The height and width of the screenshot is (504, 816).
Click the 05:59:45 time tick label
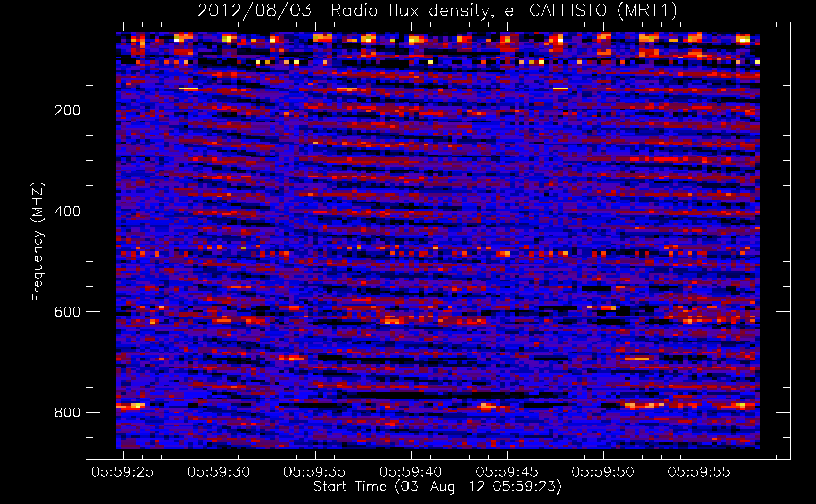pos(507,472)
